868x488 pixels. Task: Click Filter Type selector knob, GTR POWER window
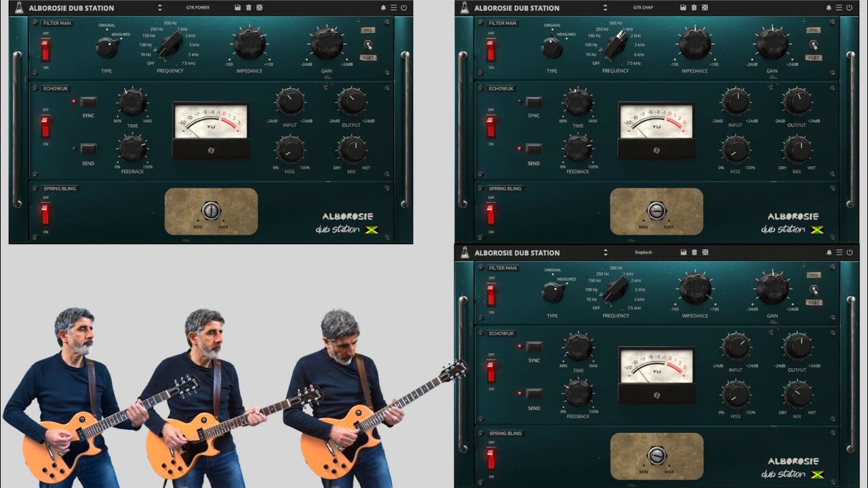[106, 47]
